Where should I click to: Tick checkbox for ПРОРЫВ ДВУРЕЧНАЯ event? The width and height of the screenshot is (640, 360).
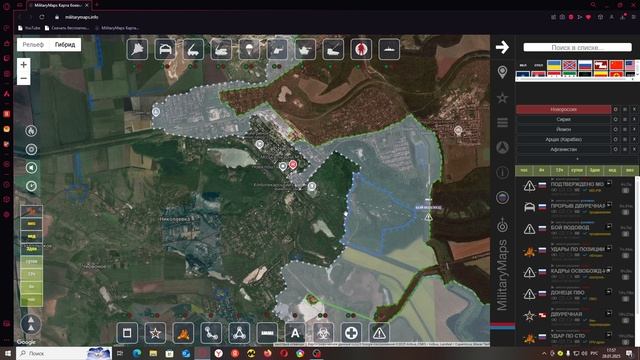click(626, 213)
